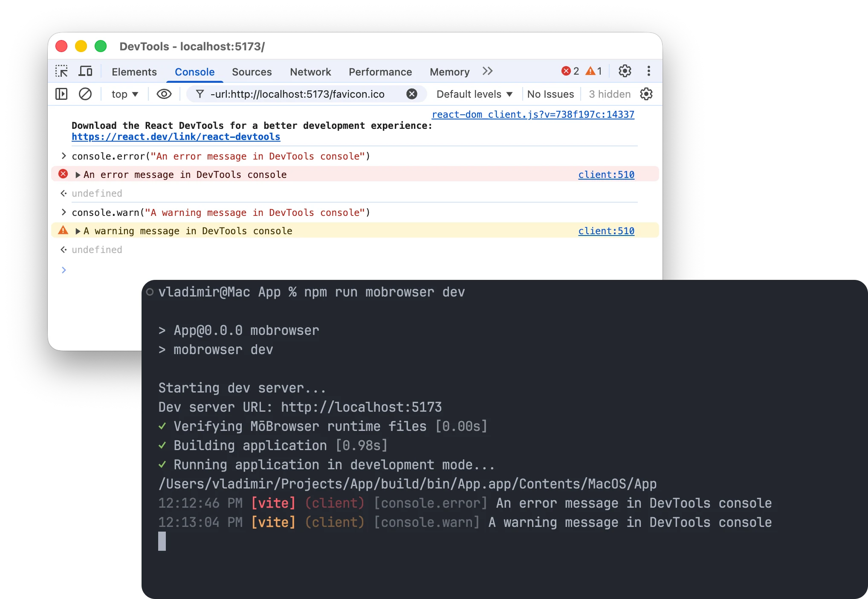Open the customize DevTools three-dot menu
This screenshot has width=868, height=599.
pos(648,71)
